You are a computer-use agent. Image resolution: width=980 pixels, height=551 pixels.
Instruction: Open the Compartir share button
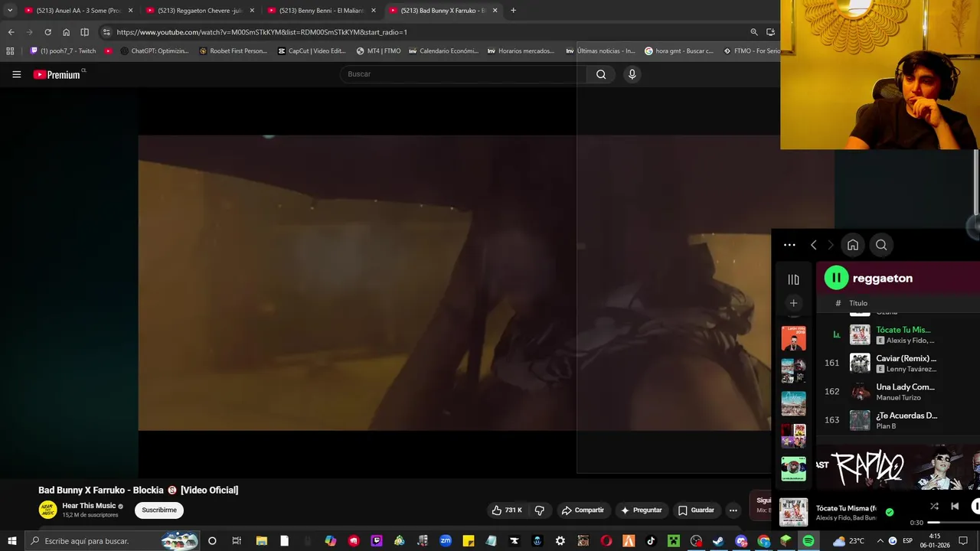583,510
